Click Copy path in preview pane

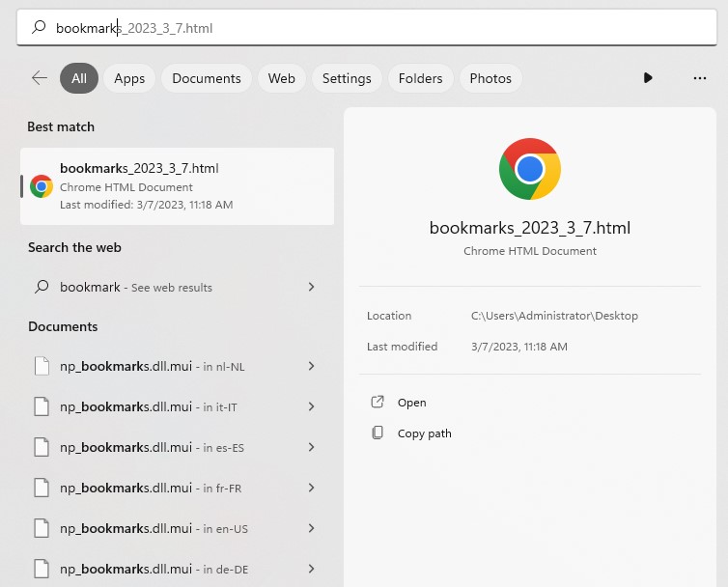click(425, 433)
